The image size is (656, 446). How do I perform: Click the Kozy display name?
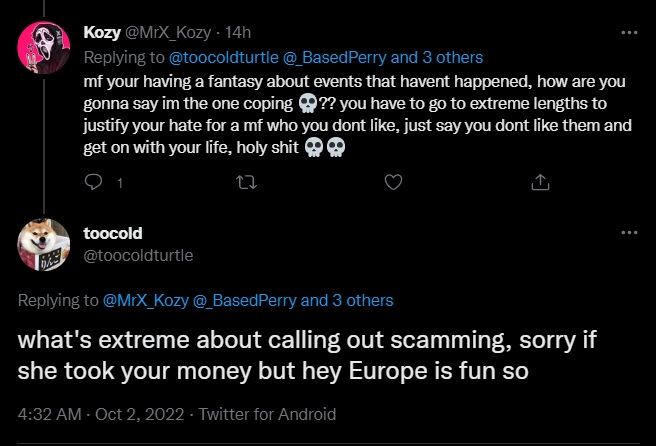click(102, 34)
